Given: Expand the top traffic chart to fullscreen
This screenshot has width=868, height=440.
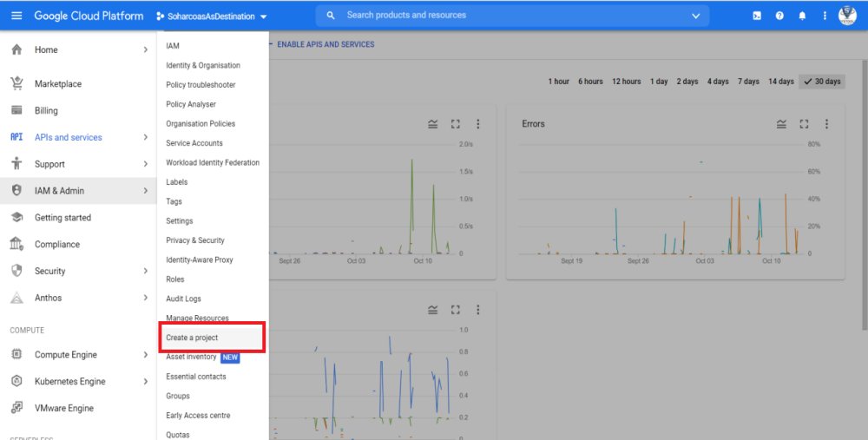Looking at the screenshot, I should click(x=455, y=124).
